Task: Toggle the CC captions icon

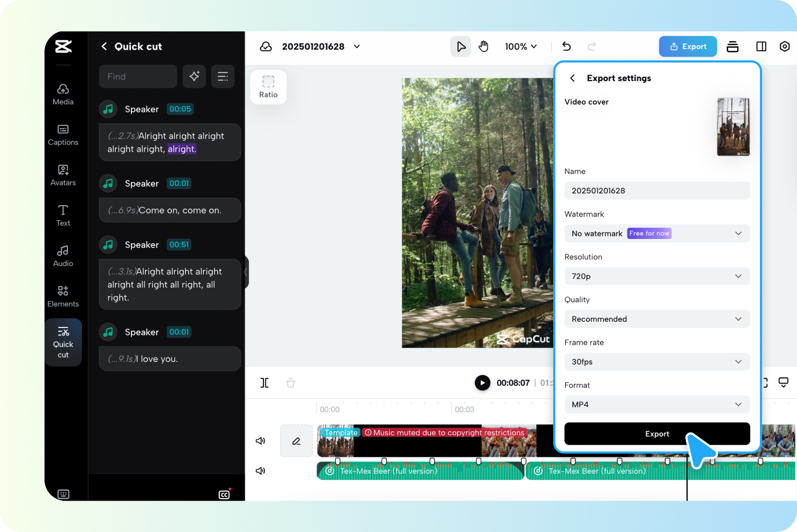Action: click(225, 494)
